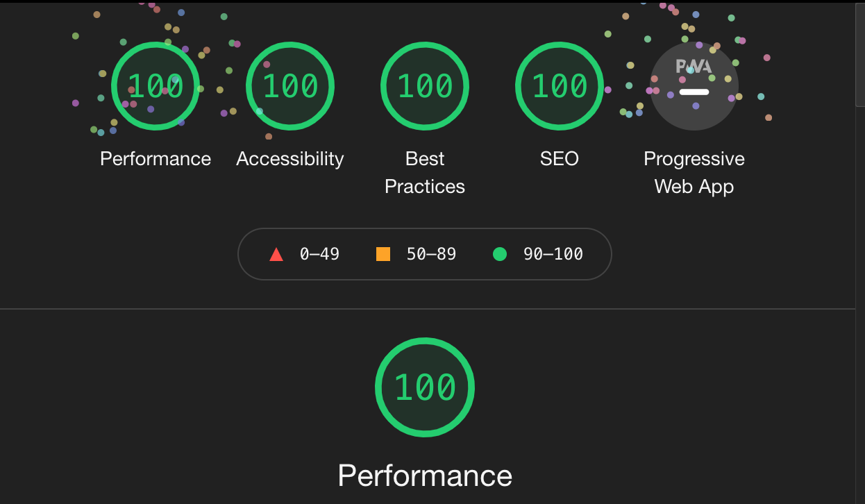The height and width of the screenshot is (504, 865).
Task: Click the 50–89 score range text
Action: [431, 254]
